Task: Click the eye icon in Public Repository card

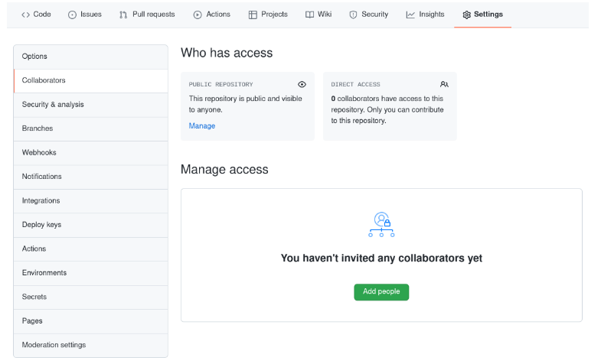Action: [302, 84]
